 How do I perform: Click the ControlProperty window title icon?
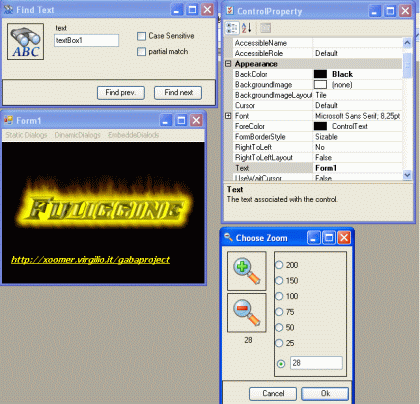[x=230, y=11]
